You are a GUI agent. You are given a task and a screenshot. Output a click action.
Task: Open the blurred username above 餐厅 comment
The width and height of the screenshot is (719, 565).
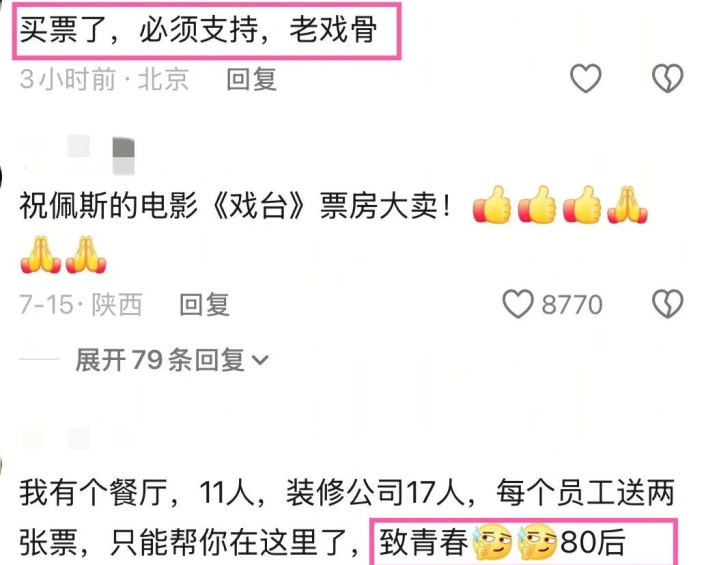pos(78,438)
